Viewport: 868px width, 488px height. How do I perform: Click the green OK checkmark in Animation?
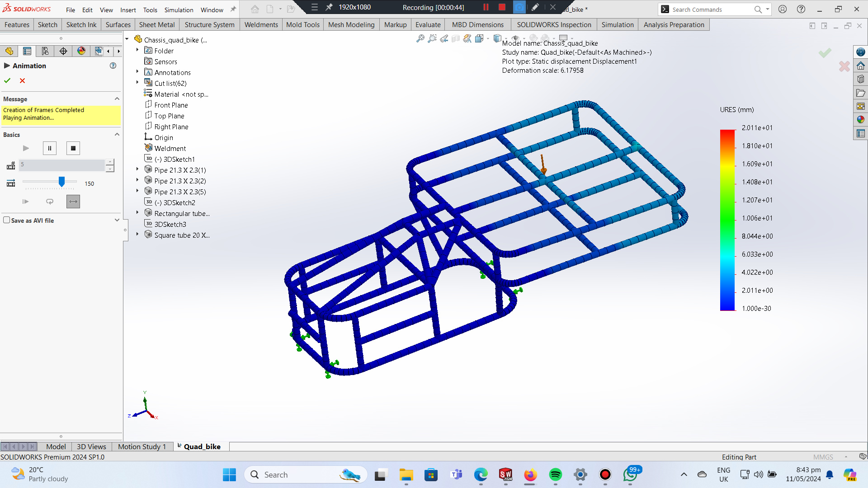pyautogui.click(x=7, y=80)
